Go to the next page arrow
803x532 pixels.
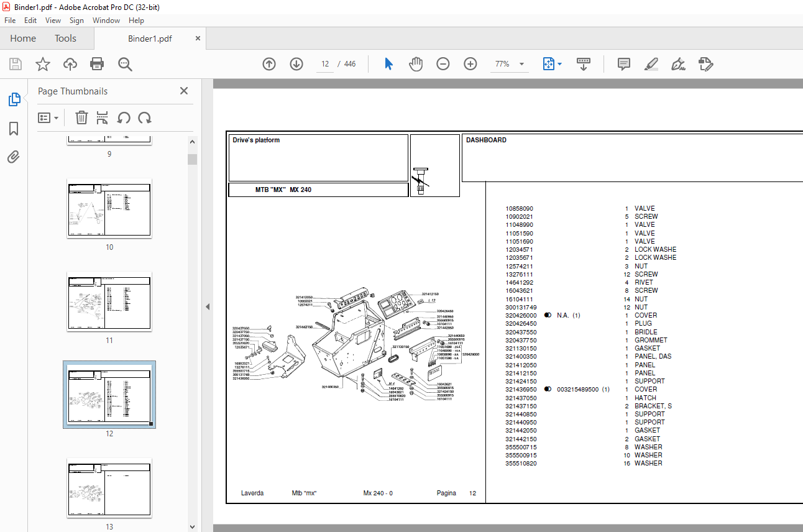(x=296, y=64)
